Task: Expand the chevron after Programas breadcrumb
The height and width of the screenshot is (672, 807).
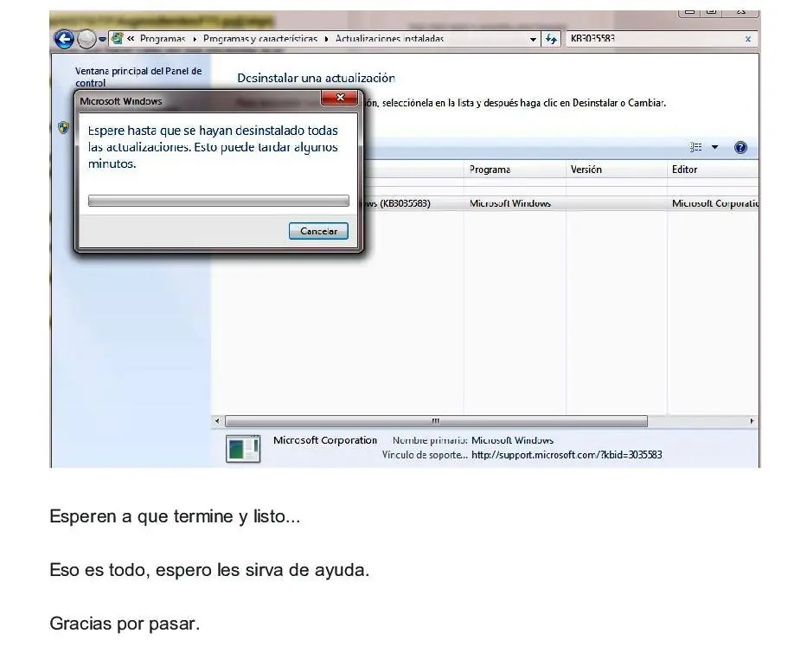Action: point(195,39)
